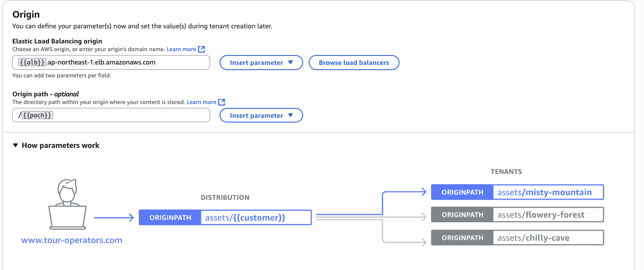
Task: Click the blue ORIGINPATH label for misty-mountain tenant
Action: (462, 192)
